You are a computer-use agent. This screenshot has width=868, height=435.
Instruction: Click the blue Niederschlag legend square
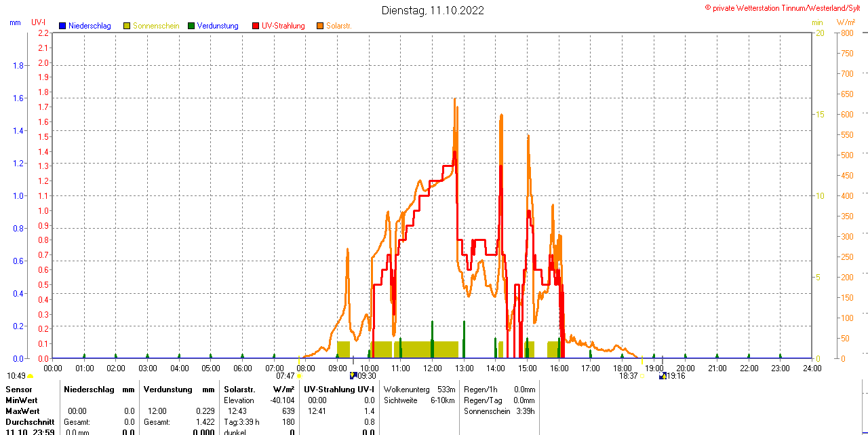pos(62,26)
